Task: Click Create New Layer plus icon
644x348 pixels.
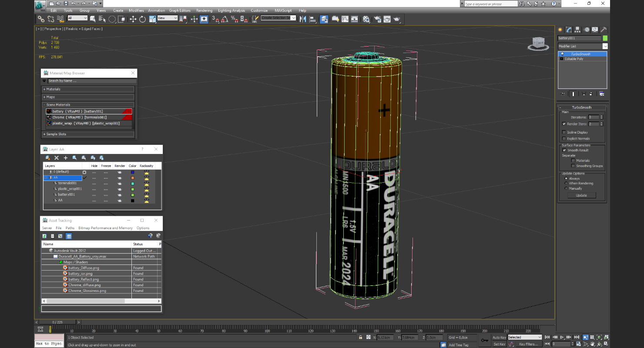Action: pos(66,158)
